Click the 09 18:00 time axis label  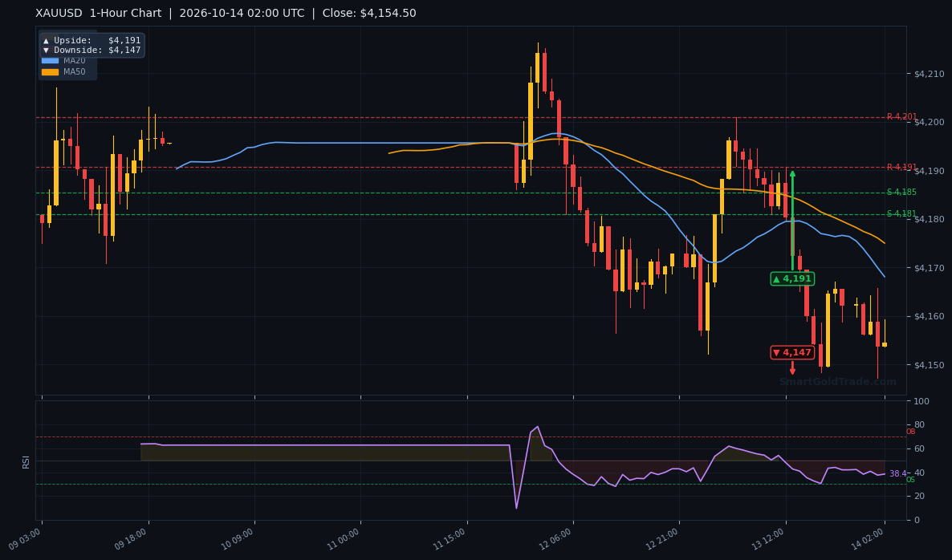pos(131,539)
